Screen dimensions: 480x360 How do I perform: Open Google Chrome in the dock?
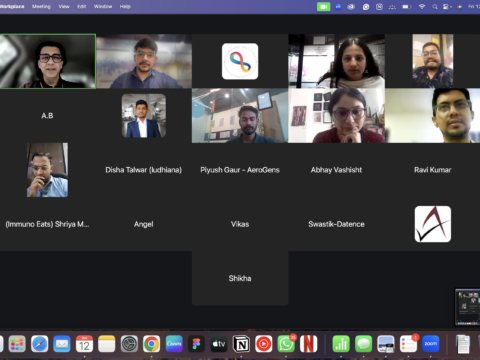151,344
